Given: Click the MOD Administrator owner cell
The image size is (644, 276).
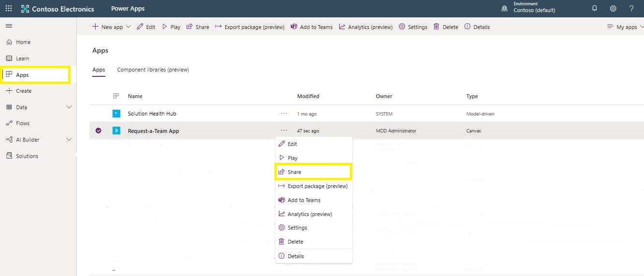Looking at the screenshot, I should click(396, 131).
